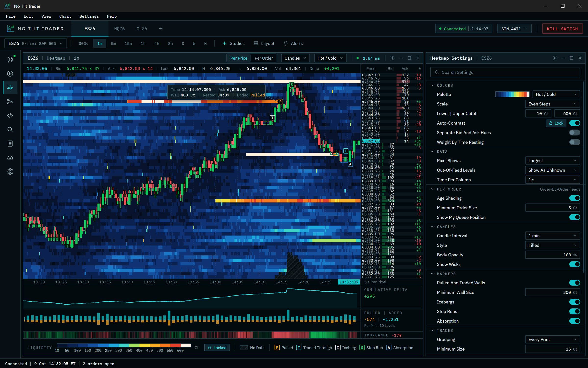588x368 pixels.
Task: Click the Liquidity legend color bar
Action: tap(124, 345)
